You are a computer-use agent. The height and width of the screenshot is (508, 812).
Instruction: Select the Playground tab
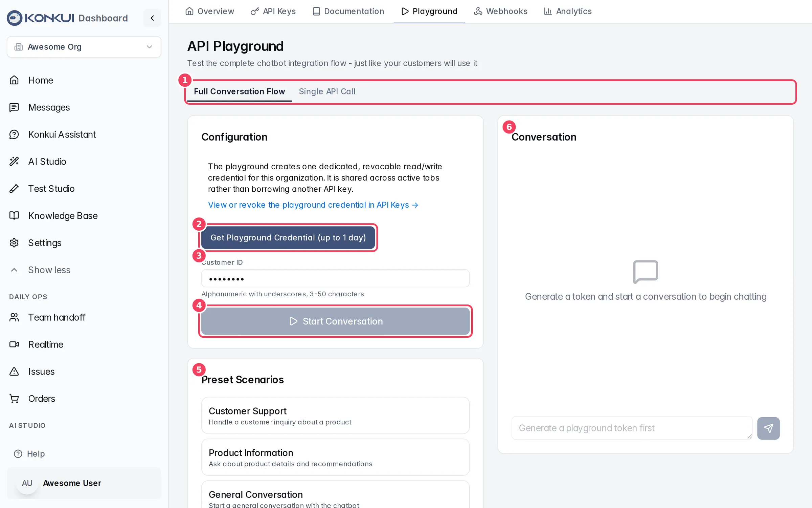pos(429,11)
